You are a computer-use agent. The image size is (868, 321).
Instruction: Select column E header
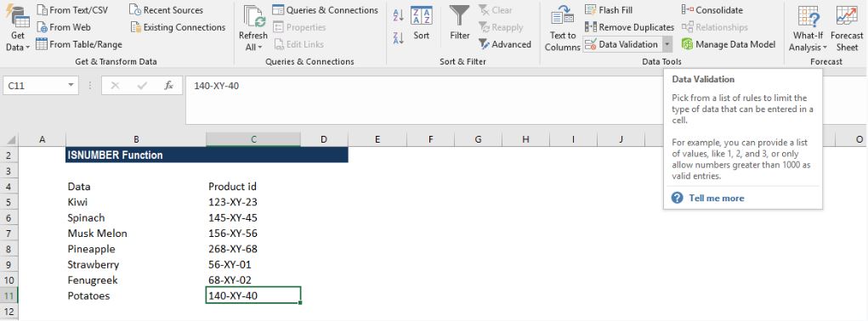pyautogui.click(x=377, y=140)
